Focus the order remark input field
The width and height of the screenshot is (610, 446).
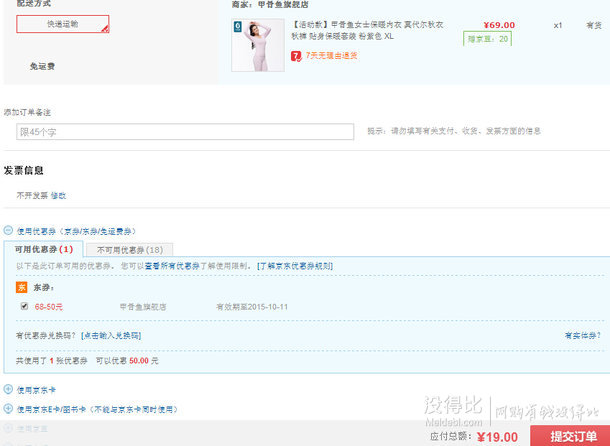coord(185,132)
